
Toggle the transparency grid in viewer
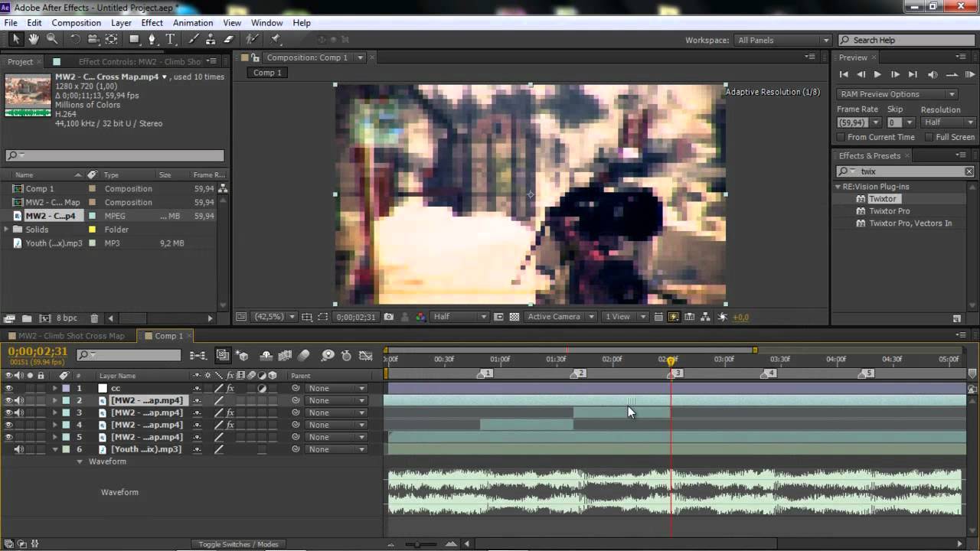coord(514,317)
